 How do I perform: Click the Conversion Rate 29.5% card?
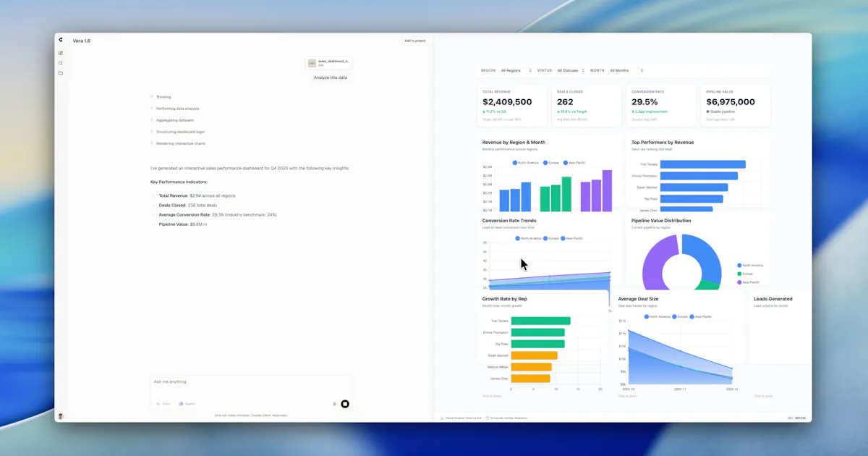(x=661, y=106)
